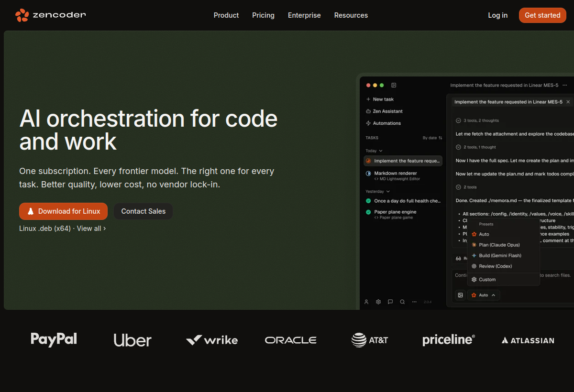Toggle the sidebar panel icon in app window
This screenshot has height=392, width=574.
394,85
